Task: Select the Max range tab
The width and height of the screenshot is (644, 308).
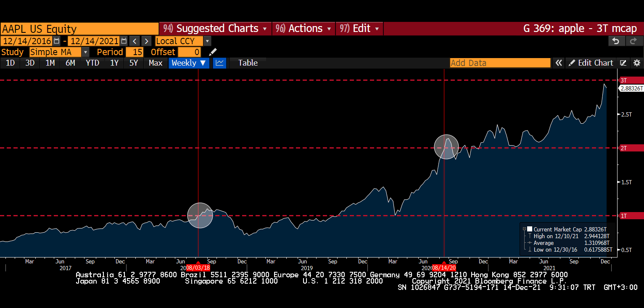Action: pos(156,63)
